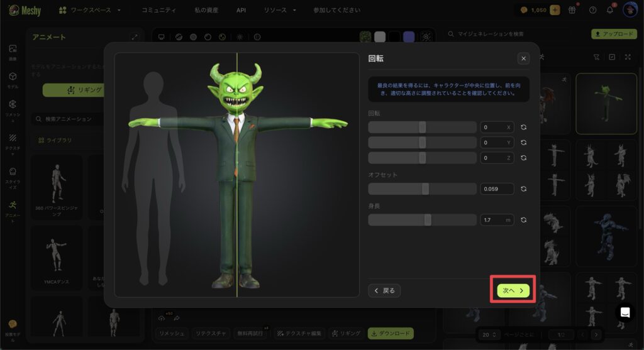Viewport: 644px width, 350px height.
Task: Select the アニメート tool in sidebar
Action: [x=13, y=211]
